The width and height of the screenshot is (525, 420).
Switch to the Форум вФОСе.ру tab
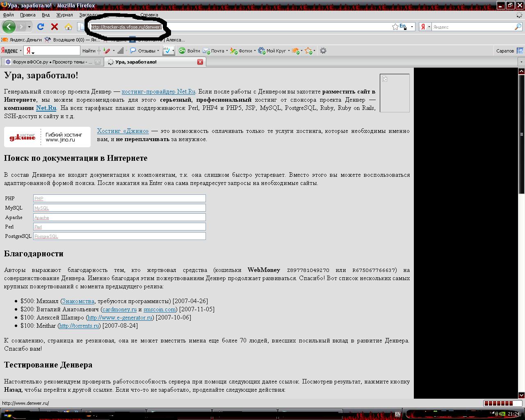[49, 62]
